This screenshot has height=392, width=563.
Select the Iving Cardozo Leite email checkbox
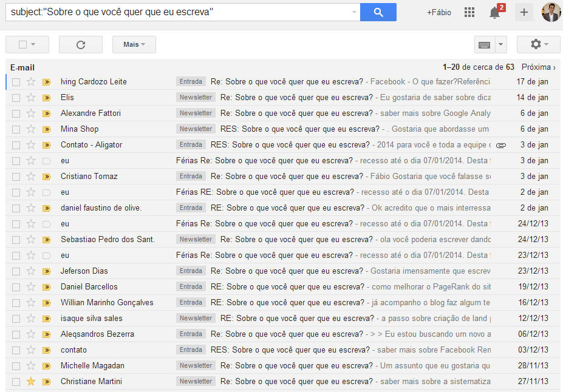tap(16, 82)
